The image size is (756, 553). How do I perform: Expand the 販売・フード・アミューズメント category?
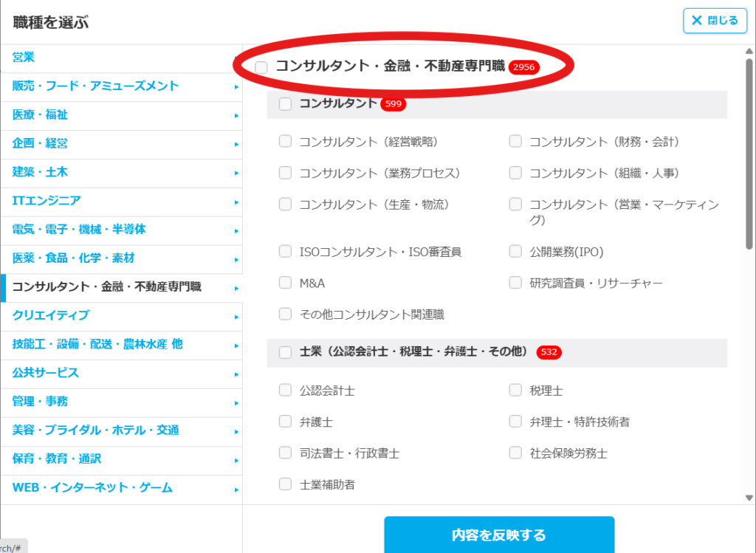click(x=95, y=86)
